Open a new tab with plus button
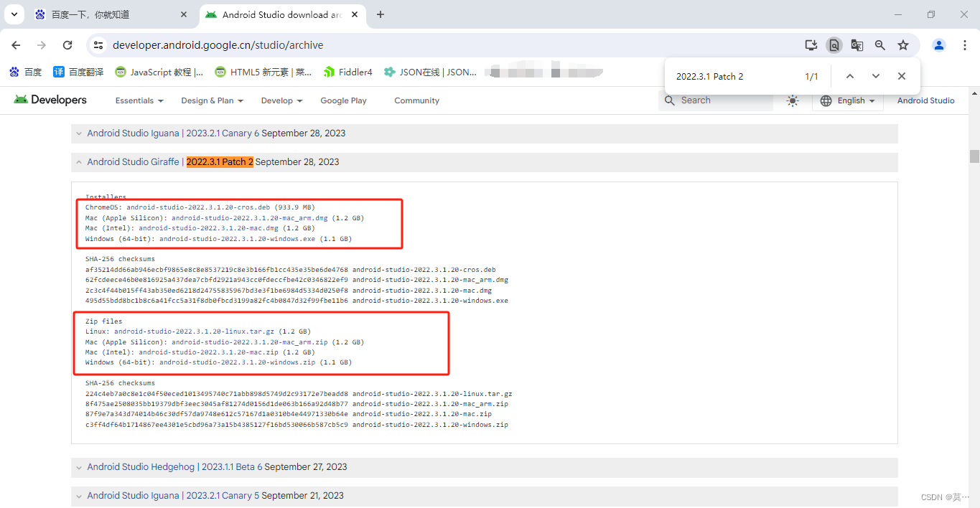The image size is (980, 508). (x=381, y=14)
